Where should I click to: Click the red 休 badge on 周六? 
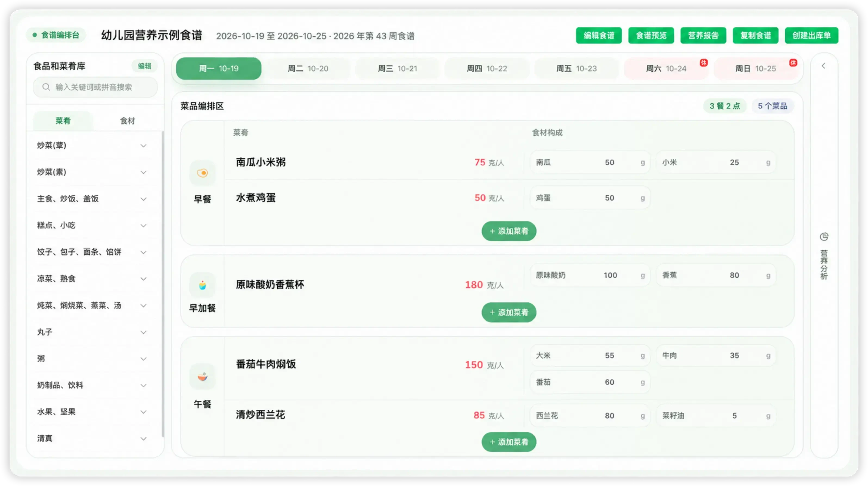[x=703, y=63]
